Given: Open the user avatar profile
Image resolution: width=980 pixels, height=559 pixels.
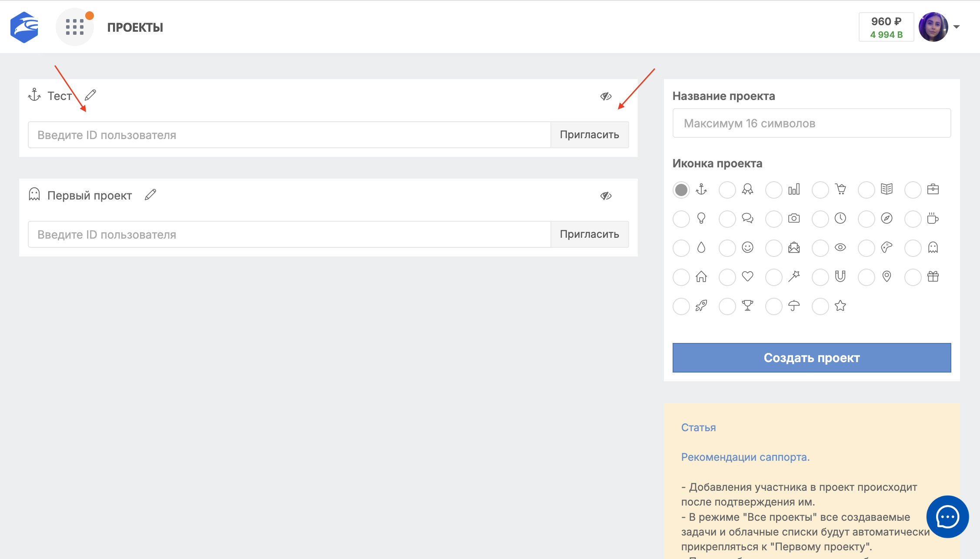Looking at the screenshot, I should pyautogui.click(x=933, y=27).
